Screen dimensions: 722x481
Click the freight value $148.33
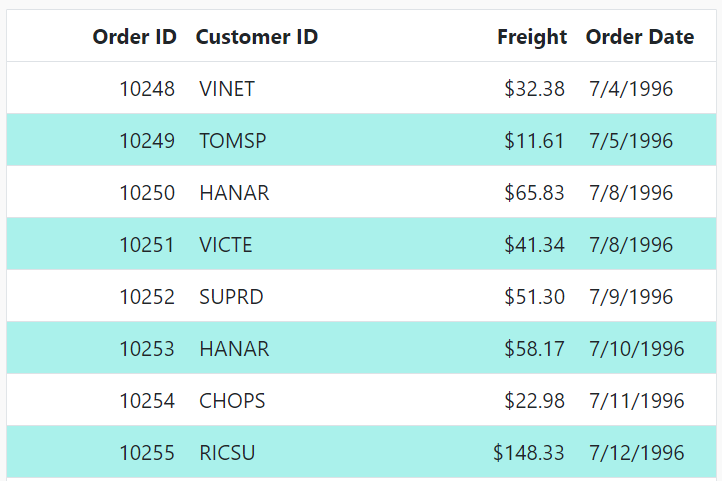tap(529, 453)
